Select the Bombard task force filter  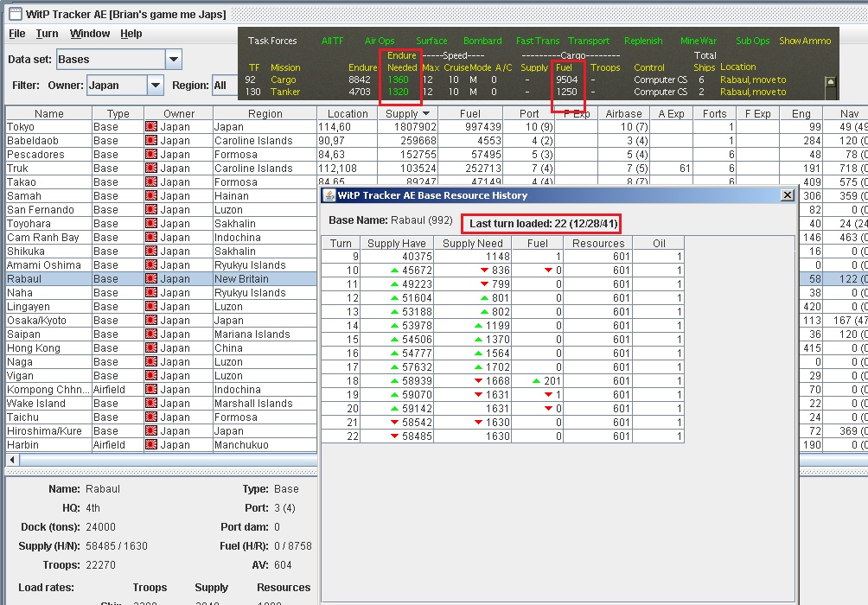(x=482, y=41)
